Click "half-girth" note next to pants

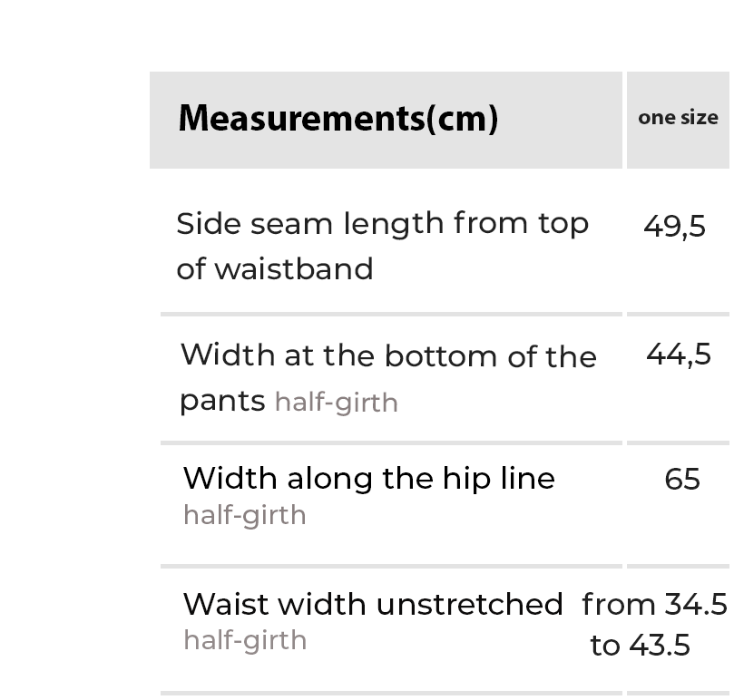point(336,403)
